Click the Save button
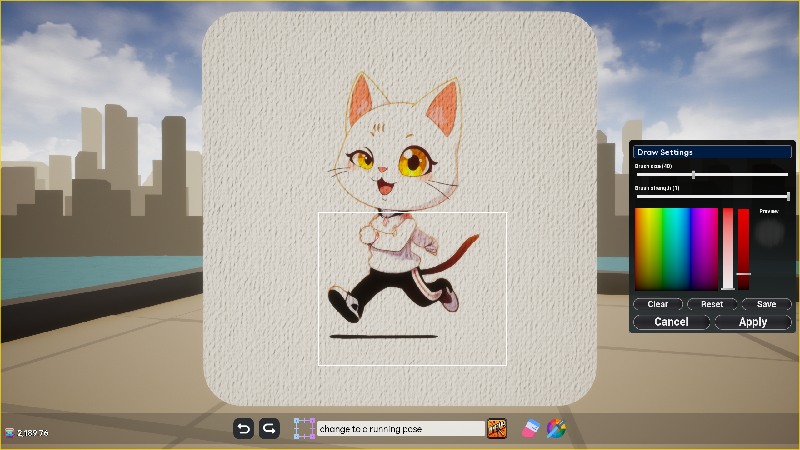The height and width of the screenshot is (450, 800). (766, 304)
